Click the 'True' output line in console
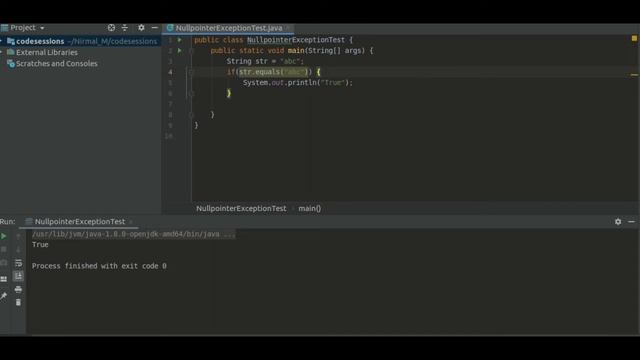Viewport: 640px width, 360px height. pyautogui.click(x=40, y=245)
